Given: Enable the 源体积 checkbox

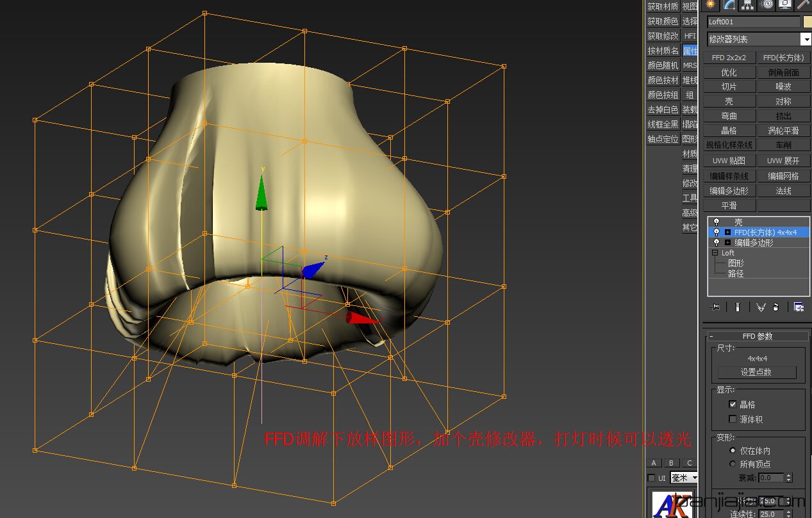Looking at the screenshot, I should pos(733,419).
